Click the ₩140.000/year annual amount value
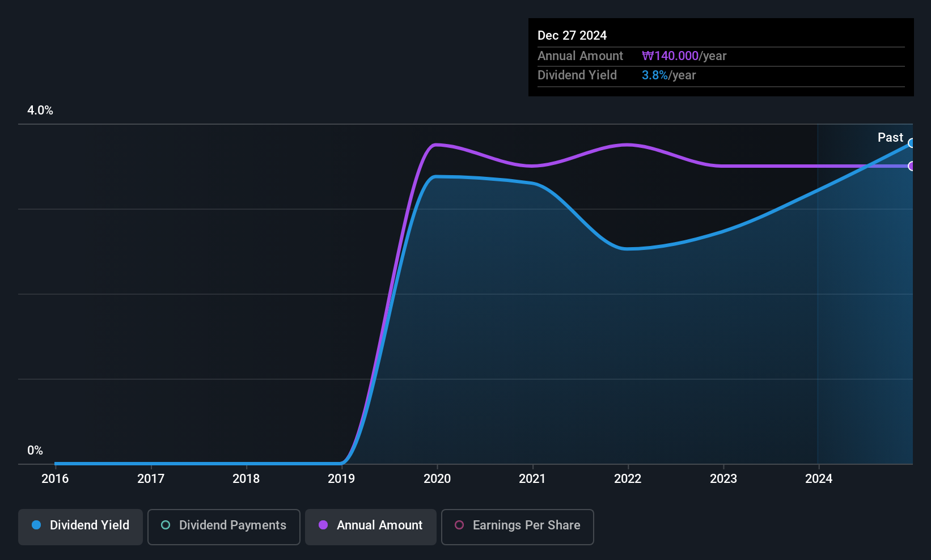Screen dimensions: 931x560 pos(684,56)
